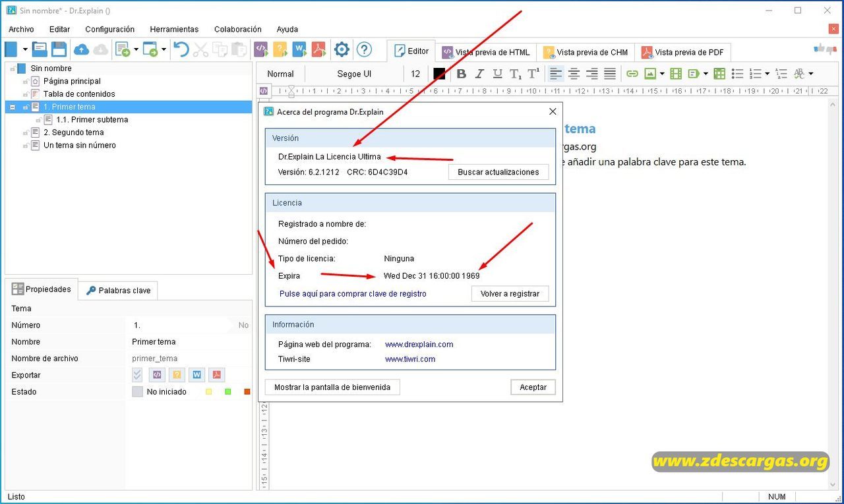This screenshot has width=844, height=504.
Task: Apply subscript formatting in editor toolbar
Action: pos(516,74)
